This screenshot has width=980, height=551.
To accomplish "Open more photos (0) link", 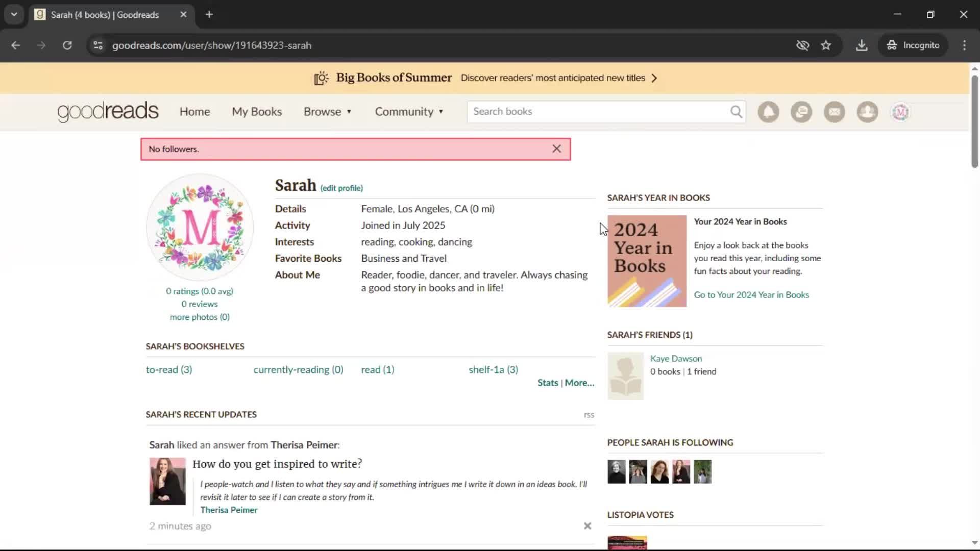I will click(x=200, y=317).
